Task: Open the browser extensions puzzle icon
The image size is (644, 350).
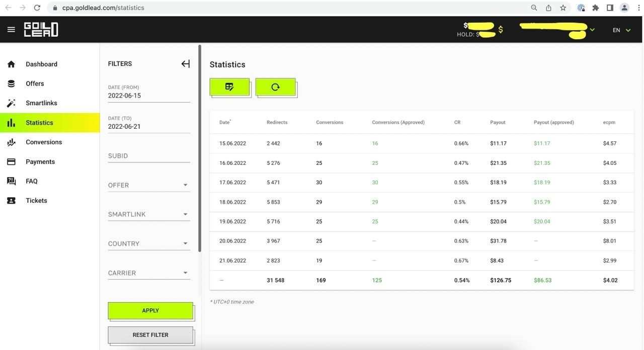Action: pyautogui.click(x=596, y=8)
